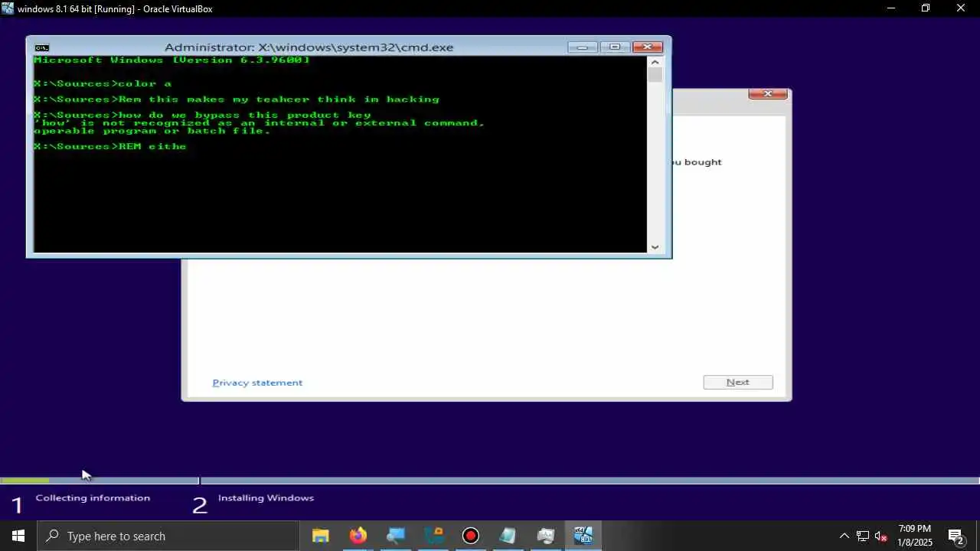Click the setup progress bar
This screenshot has height=551, width=980.
[490, 481]
